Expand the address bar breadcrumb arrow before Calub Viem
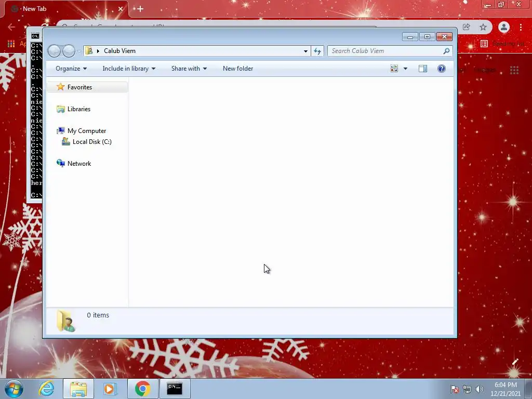532x399 pixels. [x=98, y=51]
